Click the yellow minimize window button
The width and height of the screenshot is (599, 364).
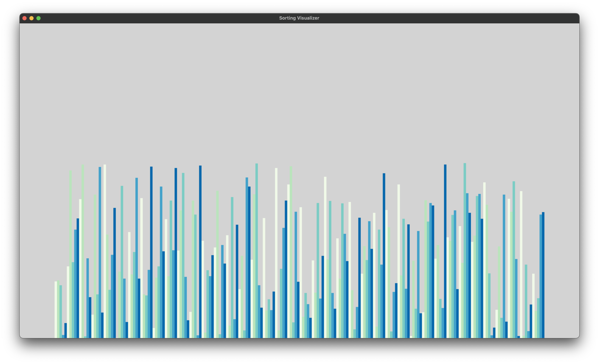click(31, 18)
